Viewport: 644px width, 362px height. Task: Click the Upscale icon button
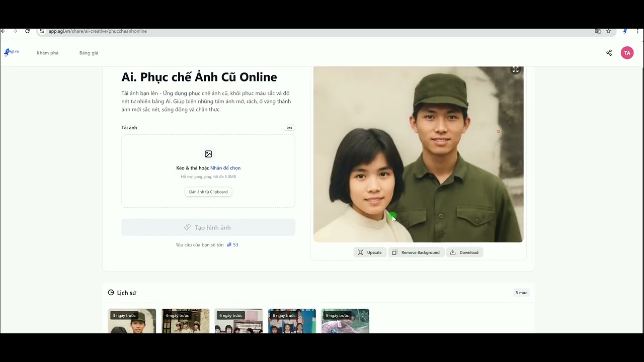370,252
